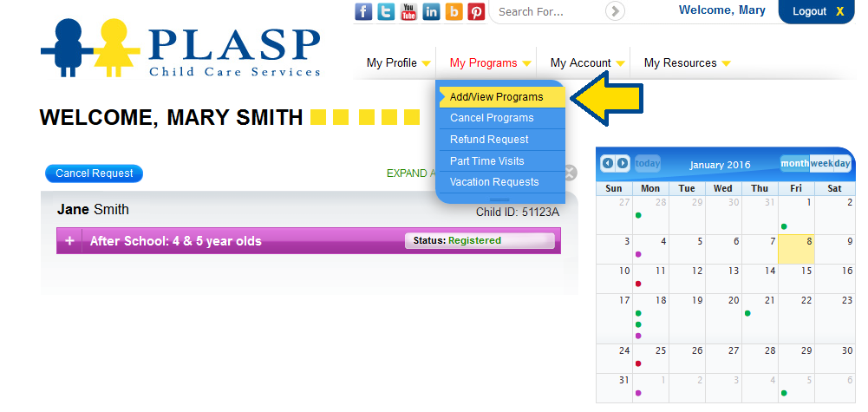Click the dropdown menu bottom grip handle
The width and height of the screenshot is (868, 412).
coord(499,199)
